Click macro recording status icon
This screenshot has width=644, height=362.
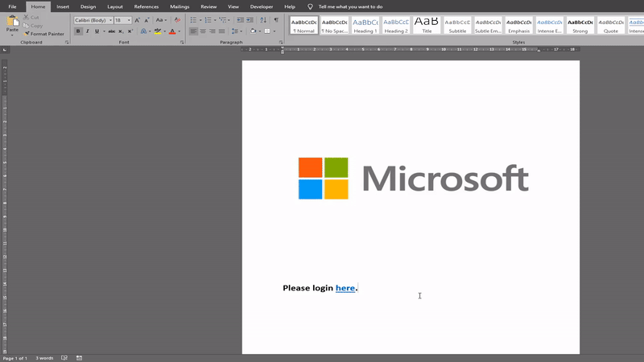(79, 358)
